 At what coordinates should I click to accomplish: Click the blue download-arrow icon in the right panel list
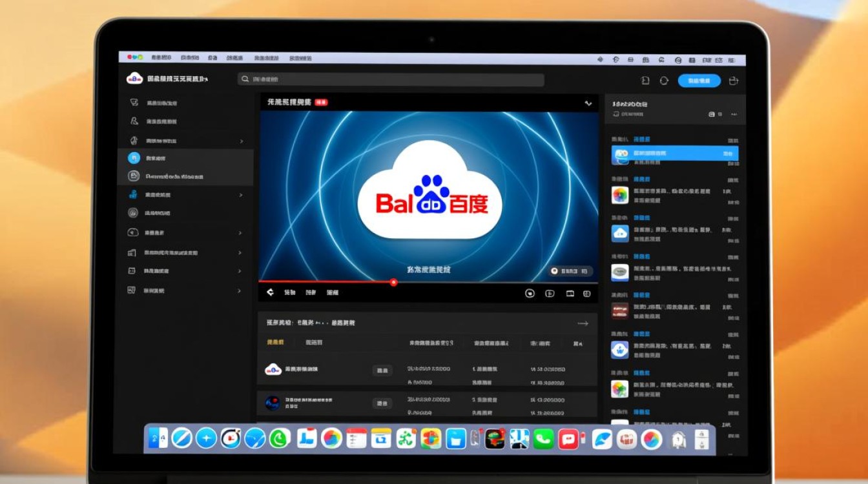pyautogui.click(x=620, y=350)
